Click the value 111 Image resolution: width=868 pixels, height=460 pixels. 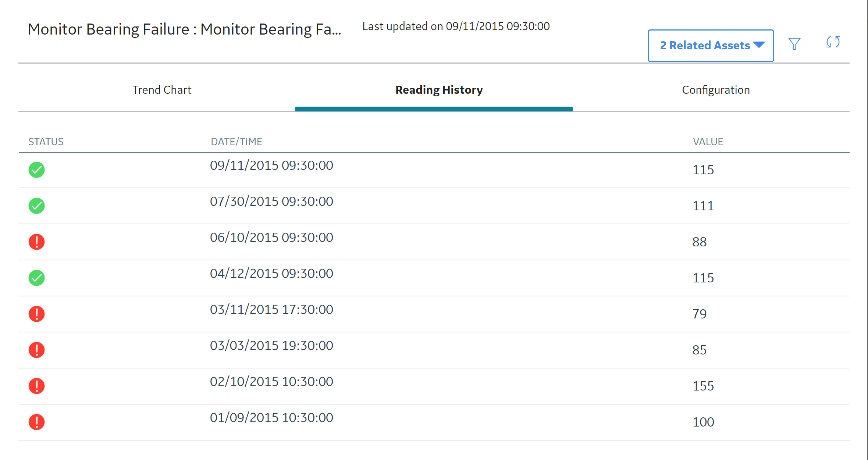pyautogui.click(x=703, y=206)
